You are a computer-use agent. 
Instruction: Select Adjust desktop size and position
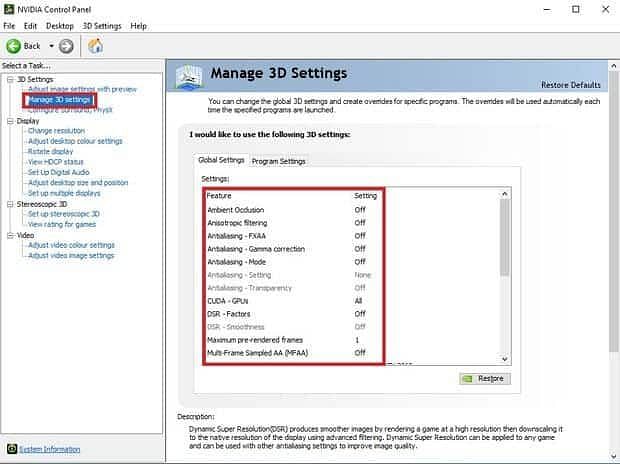78,183
